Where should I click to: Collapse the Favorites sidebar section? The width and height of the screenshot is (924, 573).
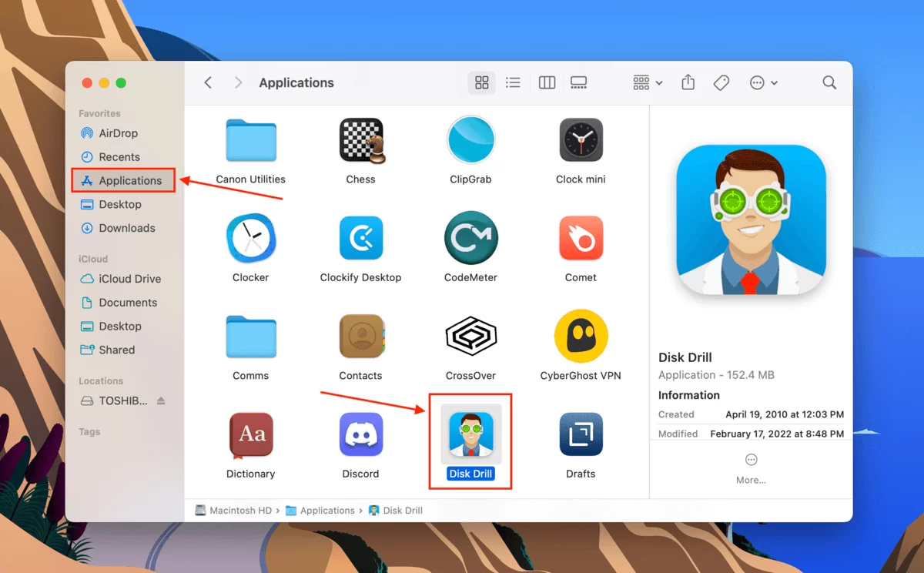point(99,113)
